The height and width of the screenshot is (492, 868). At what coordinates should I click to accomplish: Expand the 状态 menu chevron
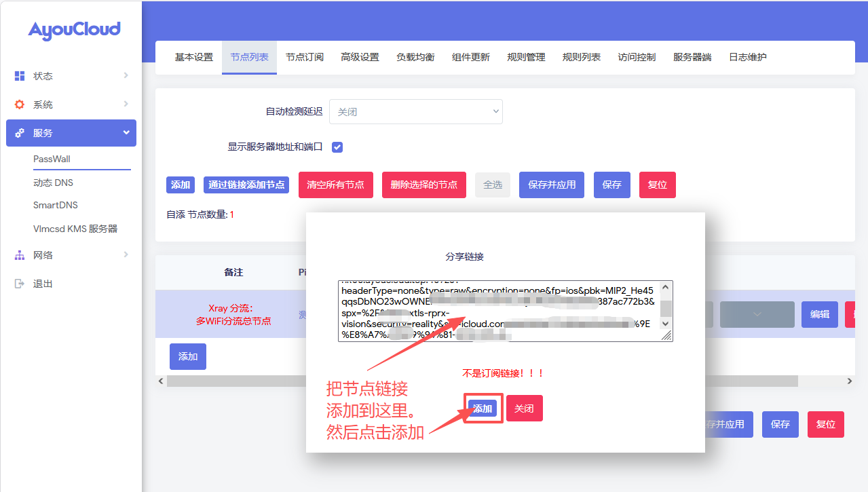click(x=126, y=76)
